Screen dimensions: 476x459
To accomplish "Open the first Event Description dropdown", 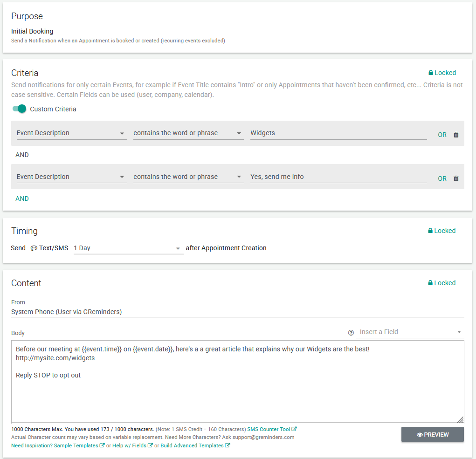I will coord(71,133).
